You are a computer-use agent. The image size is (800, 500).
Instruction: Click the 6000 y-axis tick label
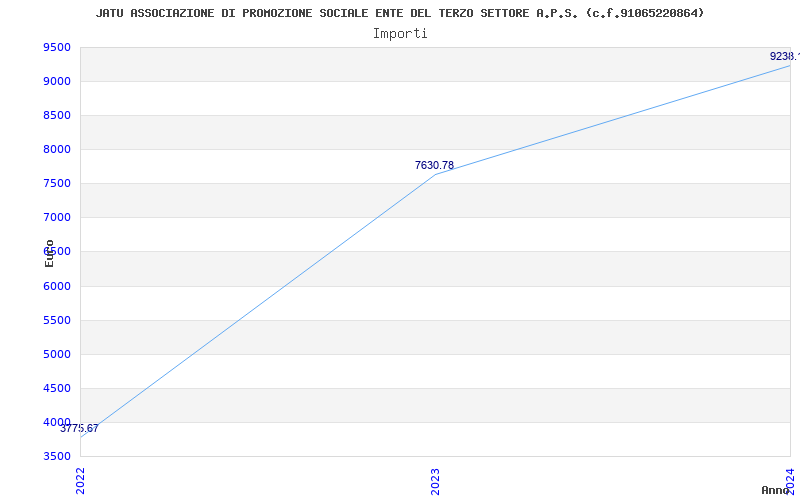(57, 286)
